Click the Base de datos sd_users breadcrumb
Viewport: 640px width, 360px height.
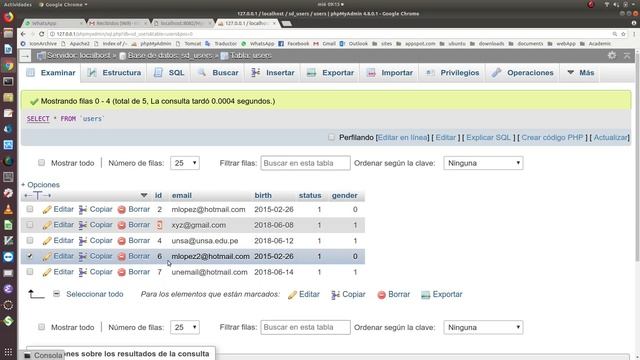click(x=170, y=56)
